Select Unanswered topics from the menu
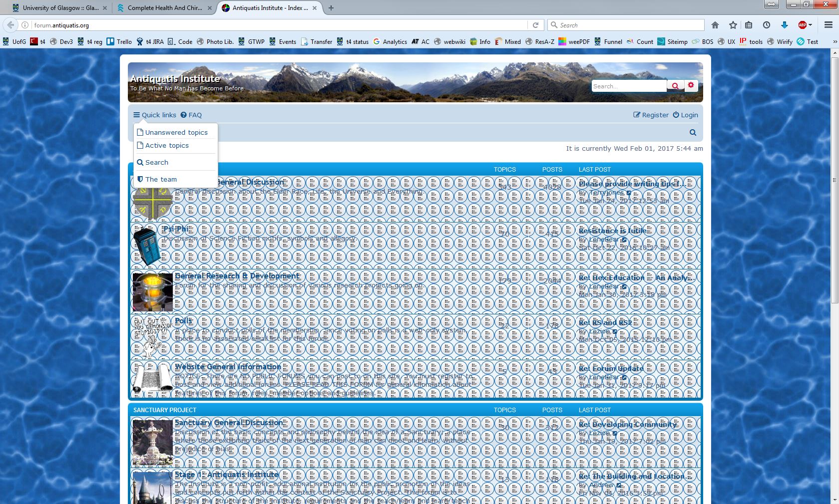The width and height of the screenshot is (839, 504). 176,132
